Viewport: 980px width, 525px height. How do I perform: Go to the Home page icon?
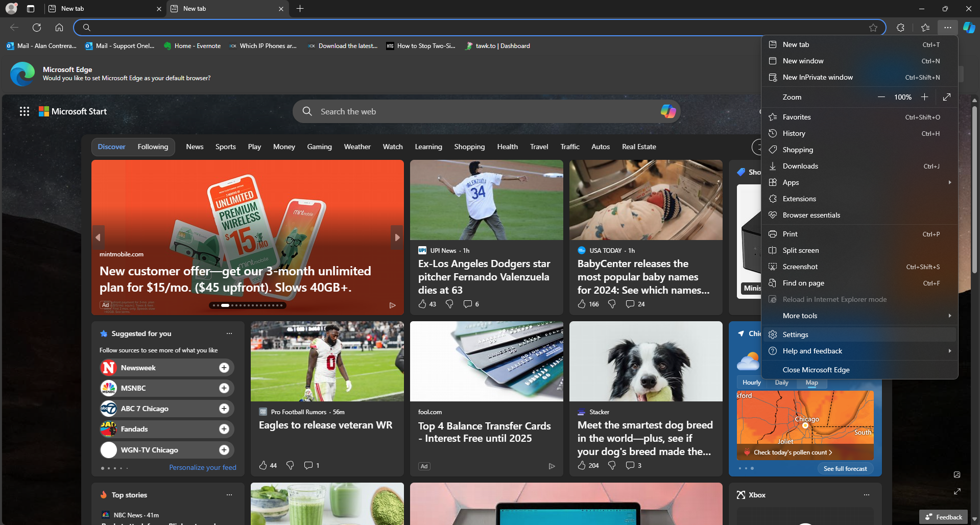point(59,28)
